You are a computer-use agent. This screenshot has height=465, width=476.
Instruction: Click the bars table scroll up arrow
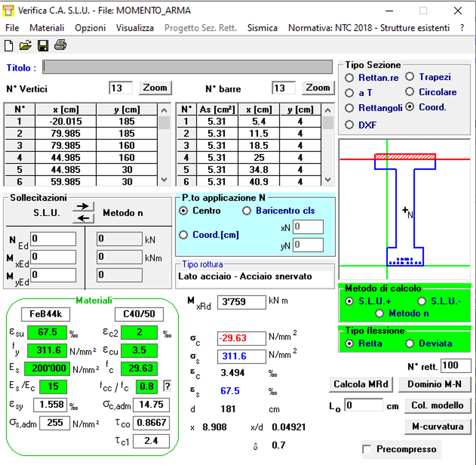(328, 110)
